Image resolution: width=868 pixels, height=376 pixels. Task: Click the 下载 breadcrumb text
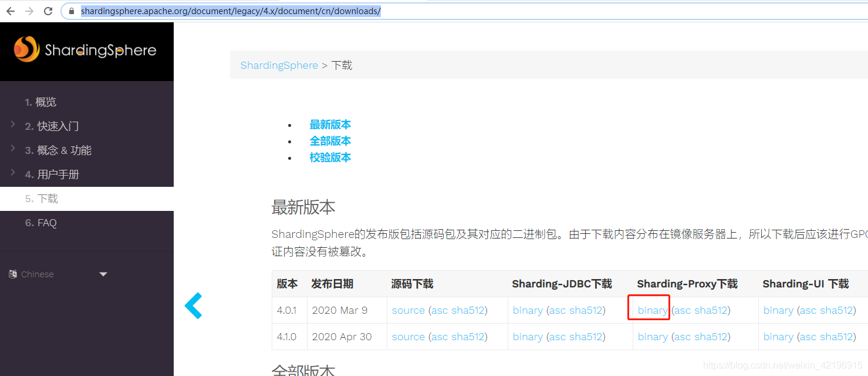click(x=342, y=65)
